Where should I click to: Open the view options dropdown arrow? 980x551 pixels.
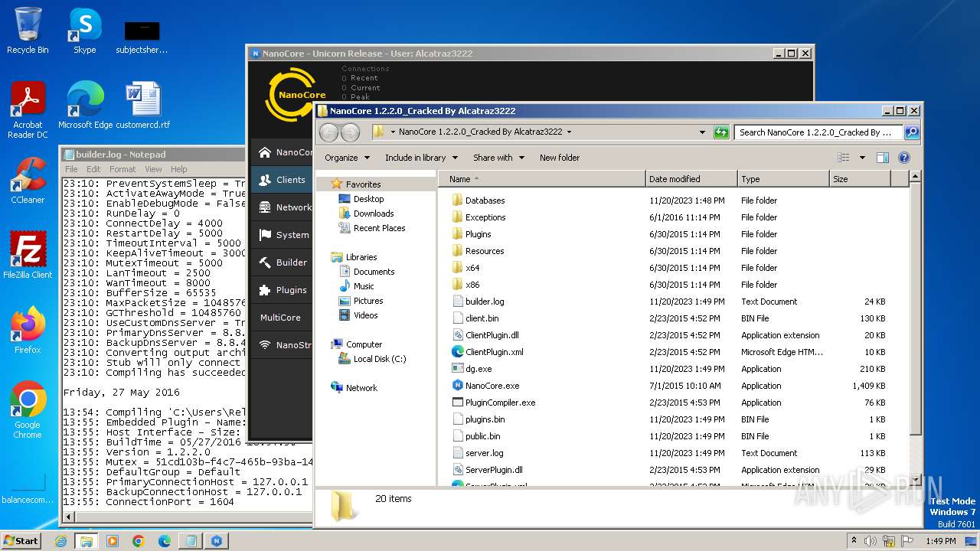pos(862,158)
